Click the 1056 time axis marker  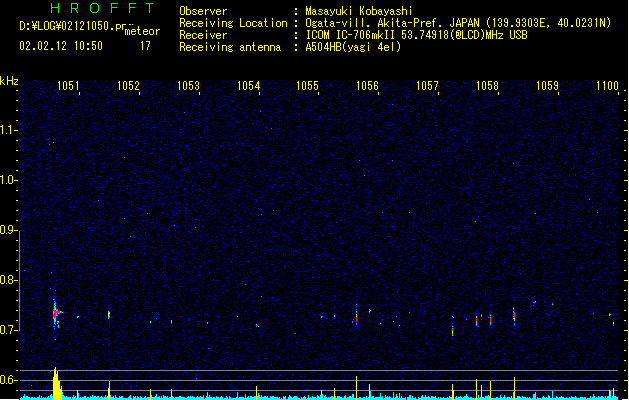point(367,86)
